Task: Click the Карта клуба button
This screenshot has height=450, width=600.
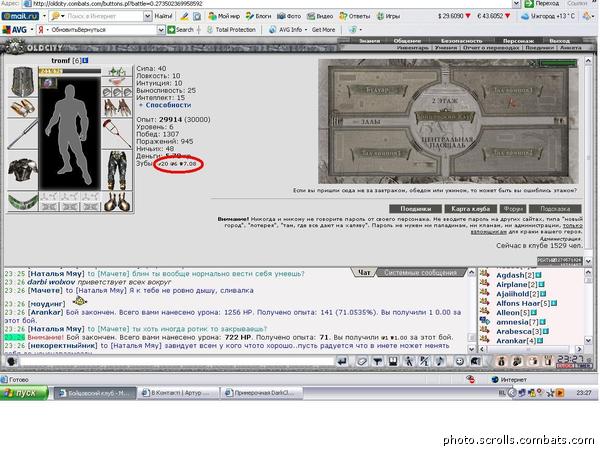Action: coord(471,209)
